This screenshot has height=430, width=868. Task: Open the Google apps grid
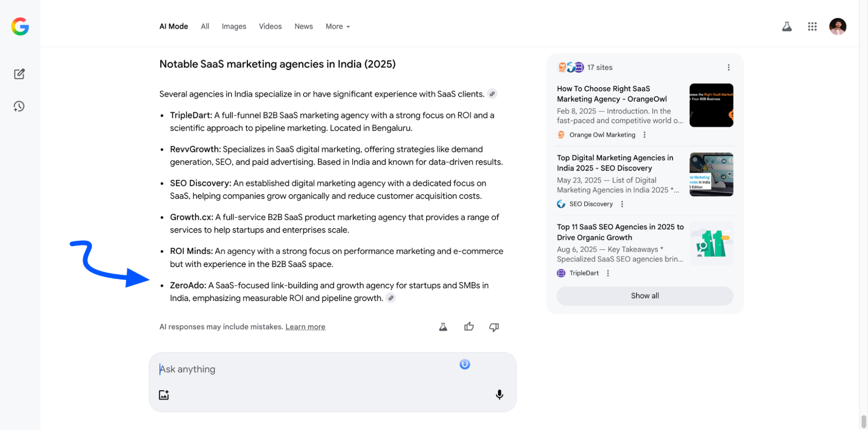coord(812,26)
